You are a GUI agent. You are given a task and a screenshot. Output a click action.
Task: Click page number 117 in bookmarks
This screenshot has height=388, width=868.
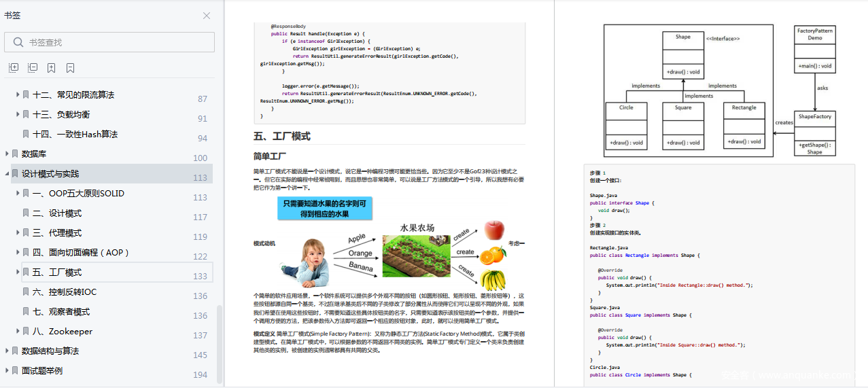201,217
